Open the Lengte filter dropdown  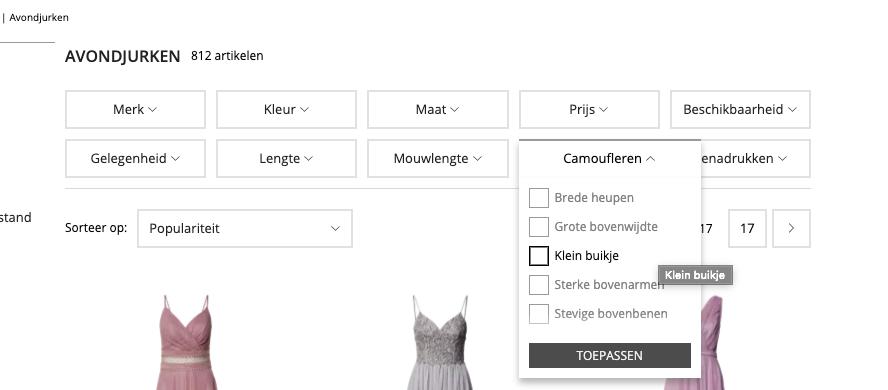(x=287, y=158)
